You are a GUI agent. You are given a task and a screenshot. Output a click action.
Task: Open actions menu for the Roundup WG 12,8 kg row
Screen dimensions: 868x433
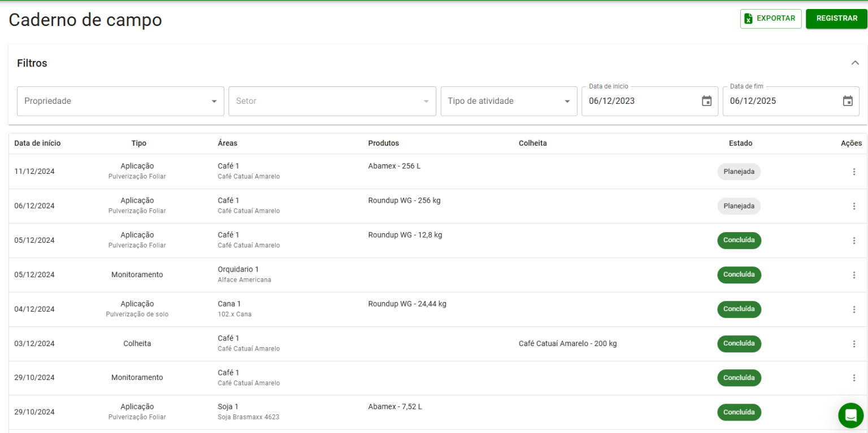(x=854, y=240)
